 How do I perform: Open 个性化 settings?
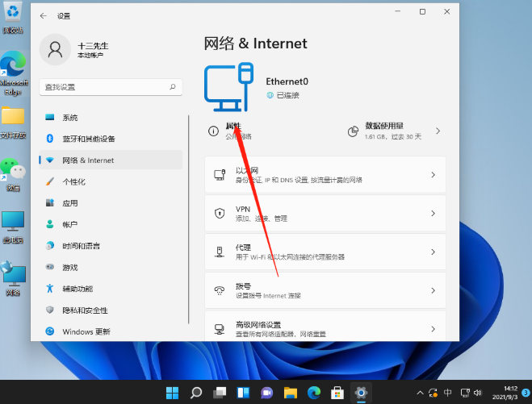tap(111, 181)
